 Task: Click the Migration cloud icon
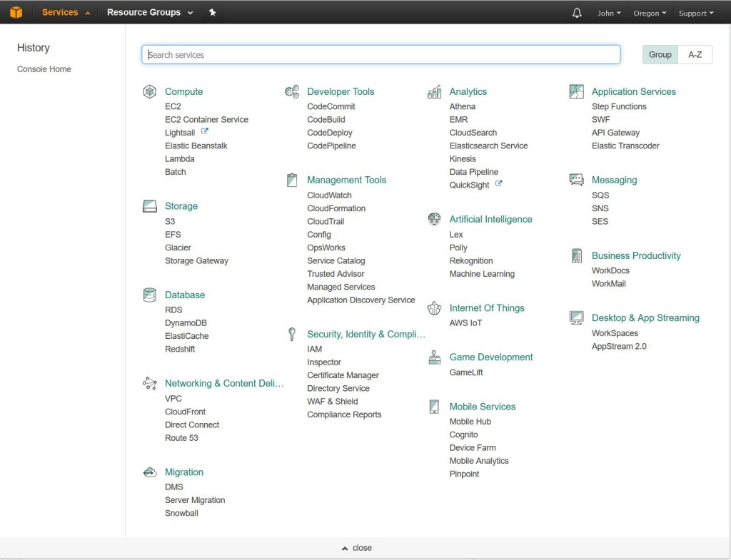150,472
